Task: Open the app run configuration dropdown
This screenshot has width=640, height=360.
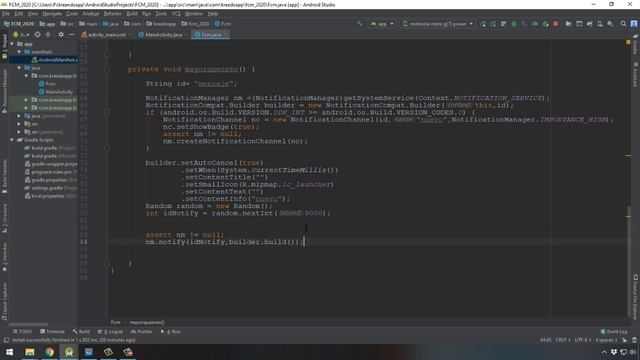Action: click(x=382, y=24)
